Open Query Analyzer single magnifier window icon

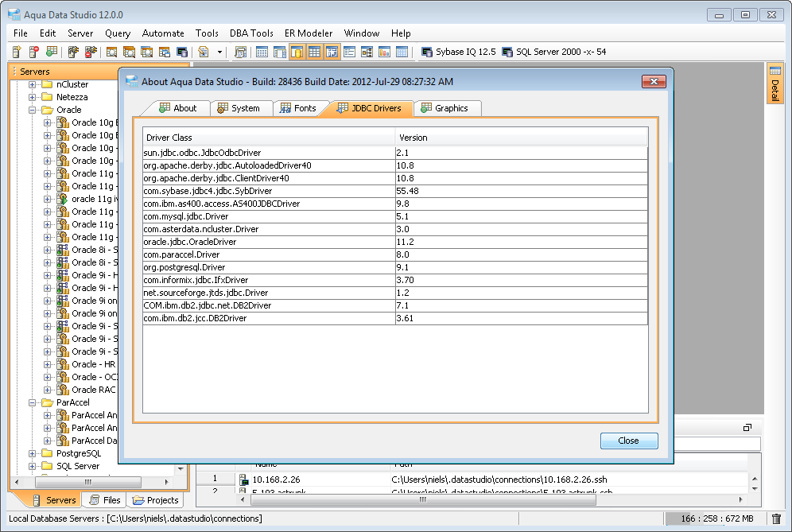coord(111,52)
